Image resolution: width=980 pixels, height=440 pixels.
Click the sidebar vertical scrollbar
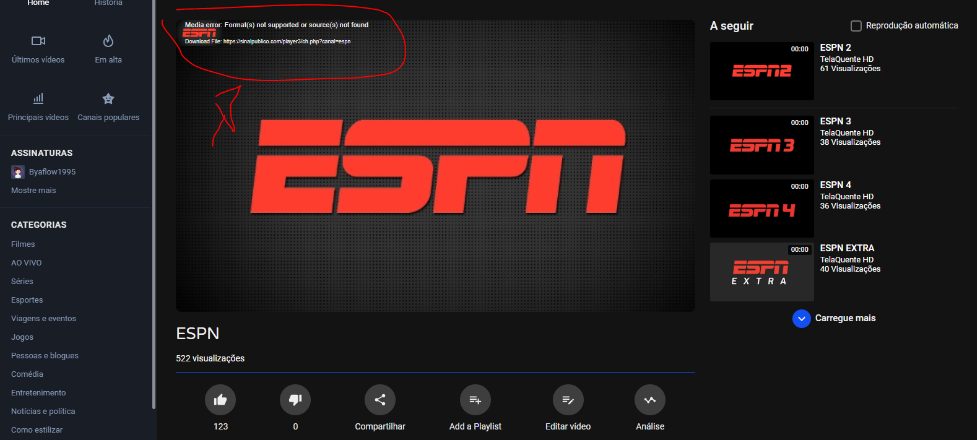coord(154,204)
